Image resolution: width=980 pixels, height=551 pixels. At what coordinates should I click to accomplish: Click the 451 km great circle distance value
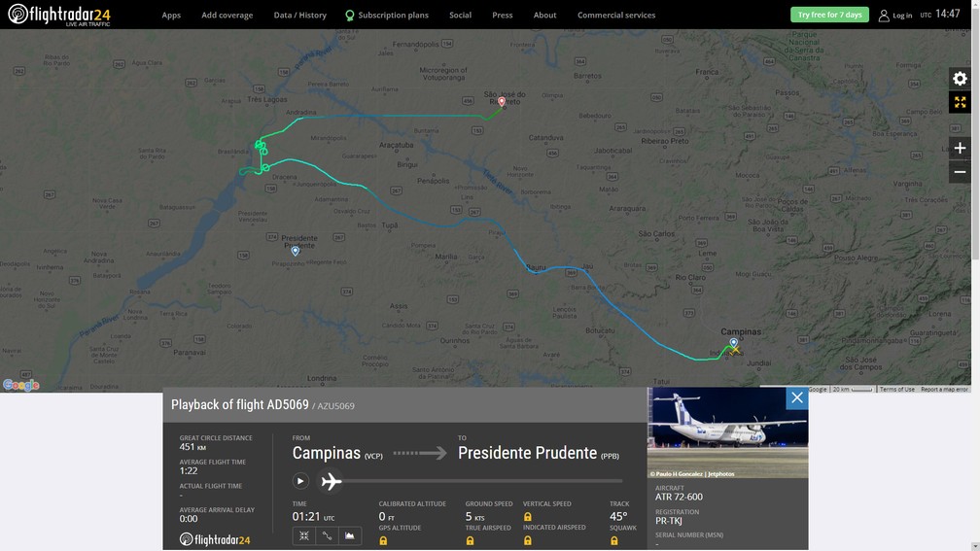(192, 447)
